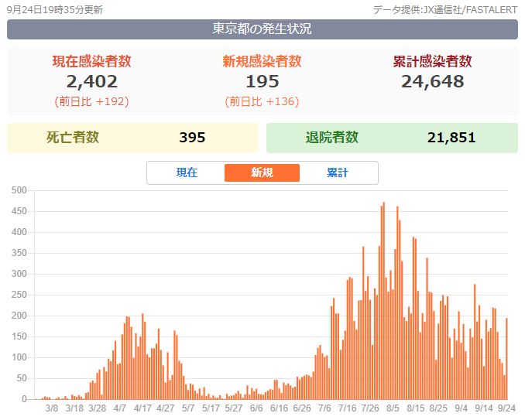This screenshot has height=420, width=525.
Task: Click the 3/8 x-axis date label
Action: (52, 408)
